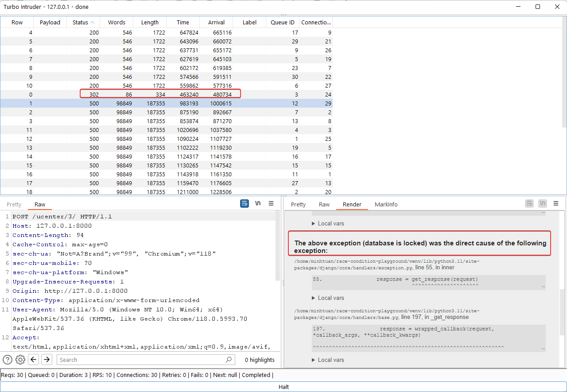
Task: Click the magnifier icon in the search box
Action: tap(229, 360)
